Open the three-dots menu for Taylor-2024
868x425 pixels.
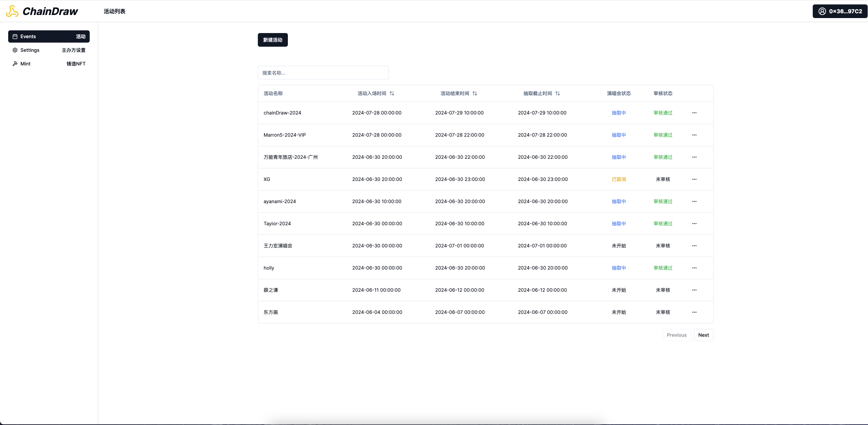pyautogui.click(x=694, y=224)
